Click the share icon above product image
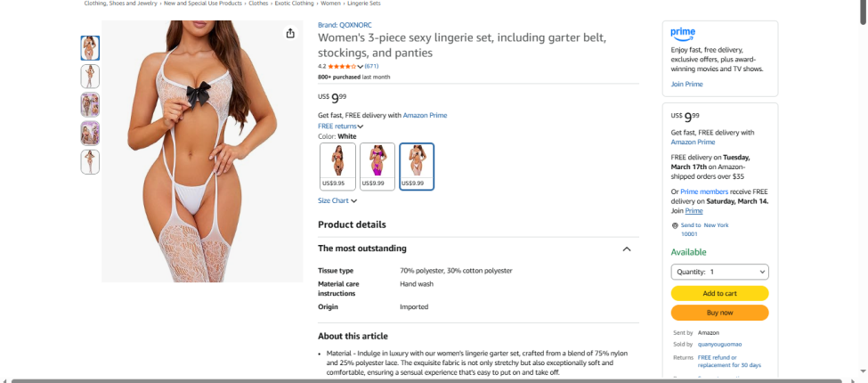868x383 pixels. tap(290, 34)
